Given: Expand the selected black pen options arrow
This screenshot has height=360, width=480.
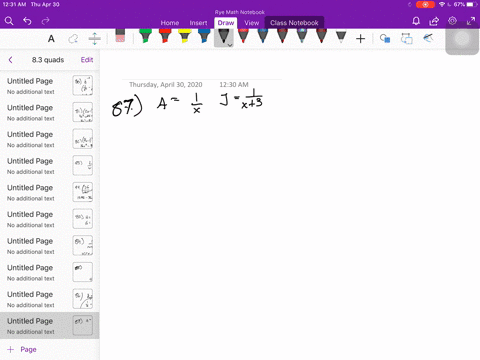Looking at the screenshot, I should [x=230, y=45].
